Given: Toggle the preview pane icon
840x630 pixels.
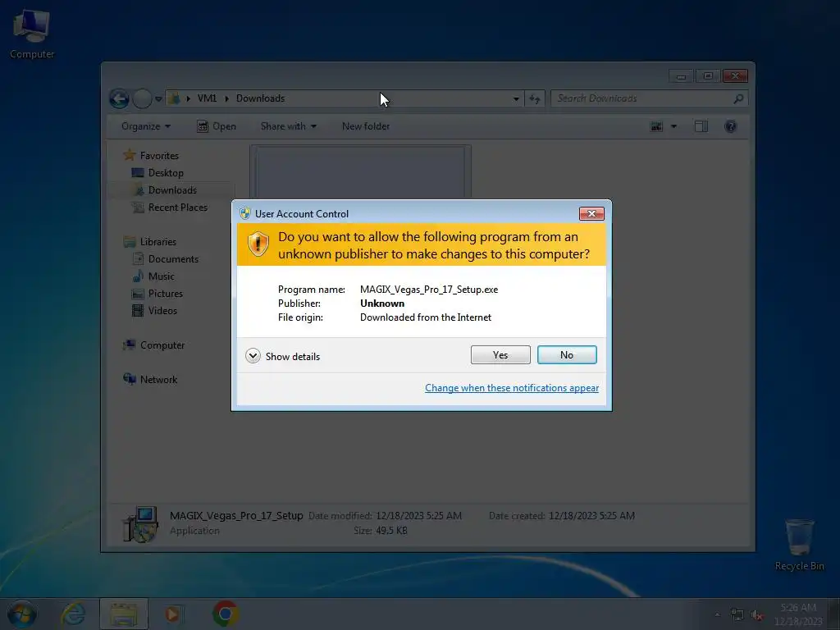Looking at the screenshot, I should coord(701,126).
